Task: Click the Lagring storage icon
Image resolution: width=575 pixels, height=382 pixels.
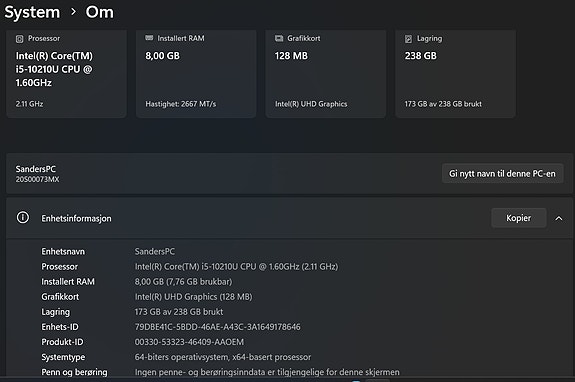Action: 409,39
